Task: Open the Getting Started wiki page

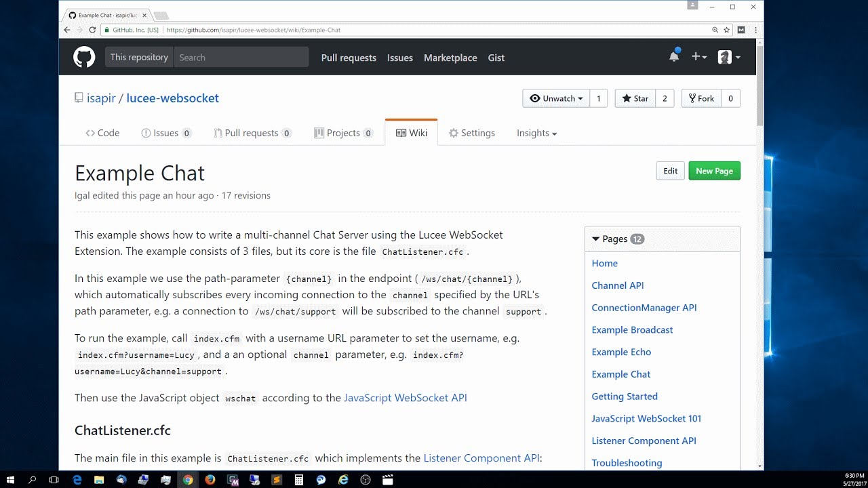Action: coord(625,396)
